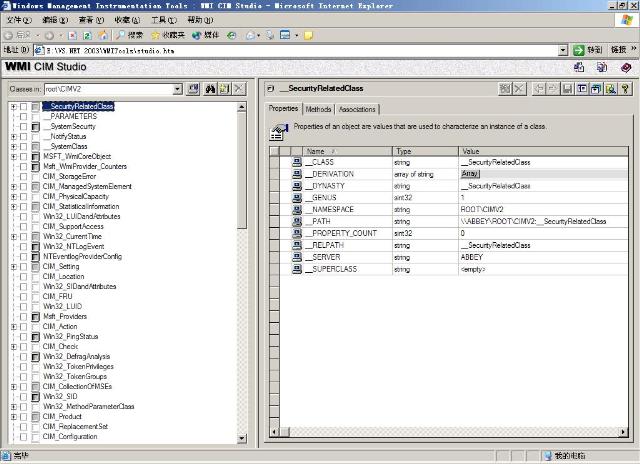Click the delete class X icon in class toolbar
The width and height of the screenshot is (640, 464).
point(240,89)
